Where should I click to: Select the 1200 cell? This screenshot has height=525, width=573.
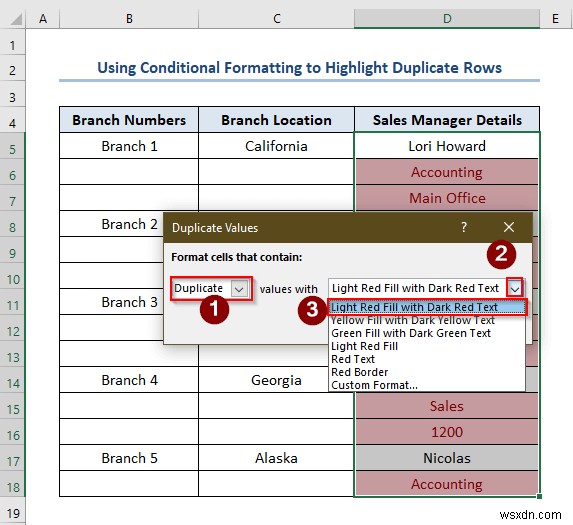(x=447, y=432)
